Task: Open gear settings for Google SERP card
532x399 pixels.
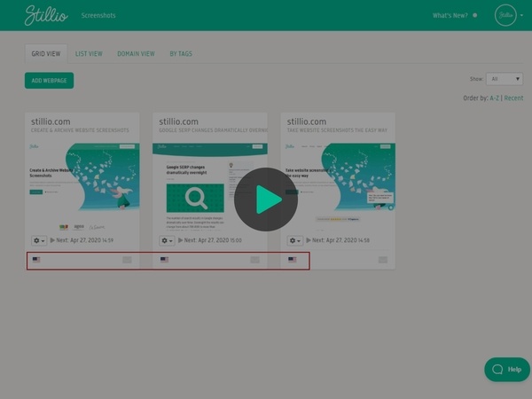Action: click(x=167, y=240)
